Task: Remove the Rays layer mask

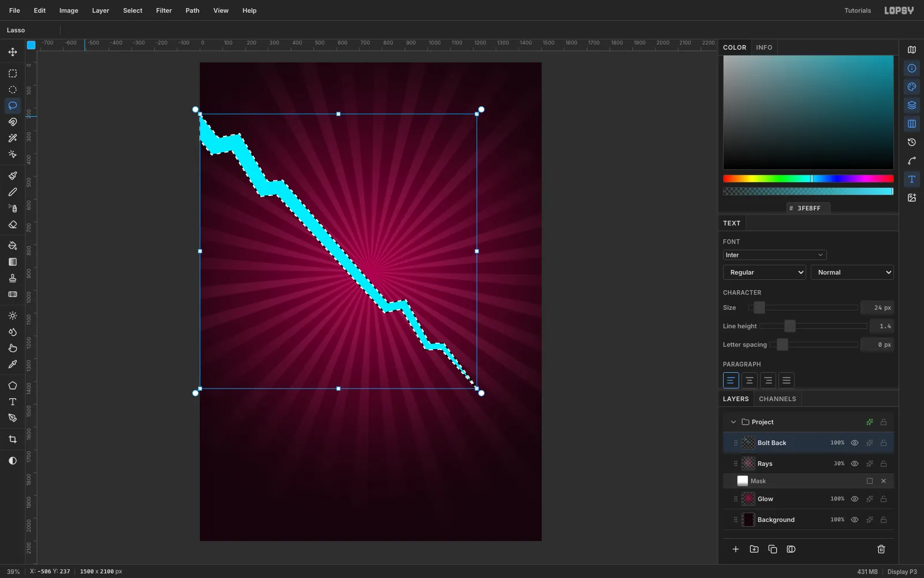Action: [884, 481]
